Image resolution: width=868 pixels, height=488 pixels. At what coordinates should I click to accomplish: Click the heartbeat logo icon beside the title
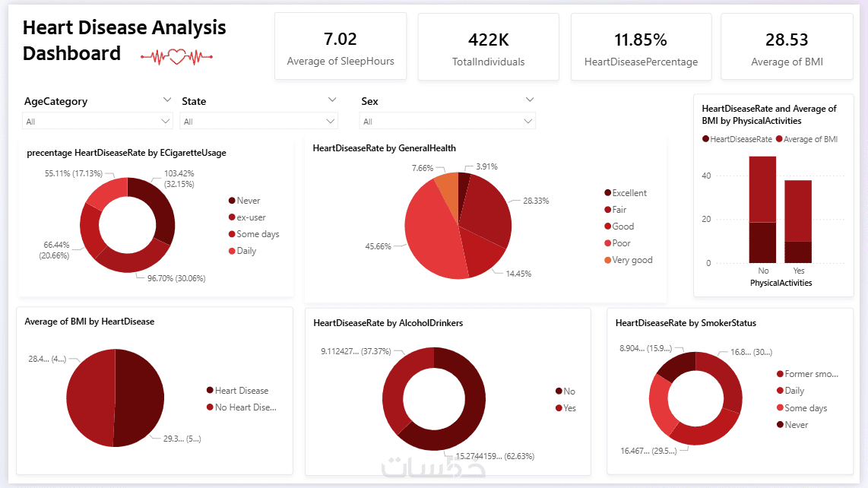pyautogui.click(x=176, y=56)
